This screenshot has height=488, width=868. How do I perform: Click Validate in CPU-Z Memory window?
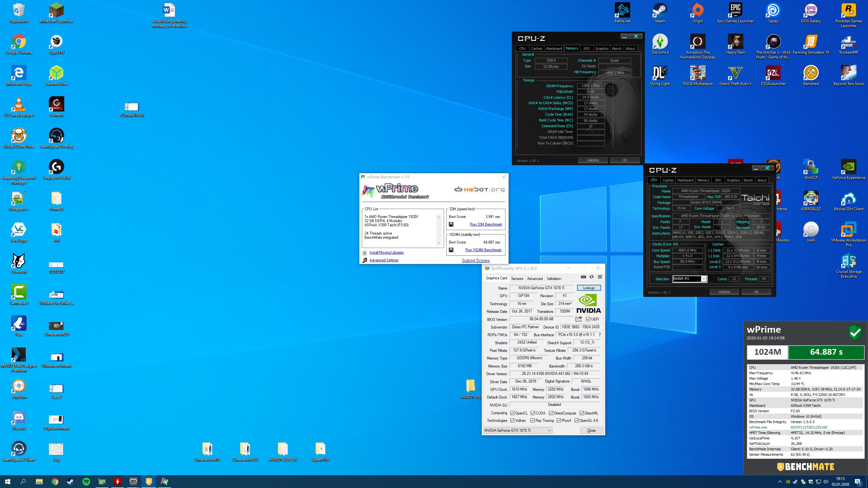click(593, 160)
